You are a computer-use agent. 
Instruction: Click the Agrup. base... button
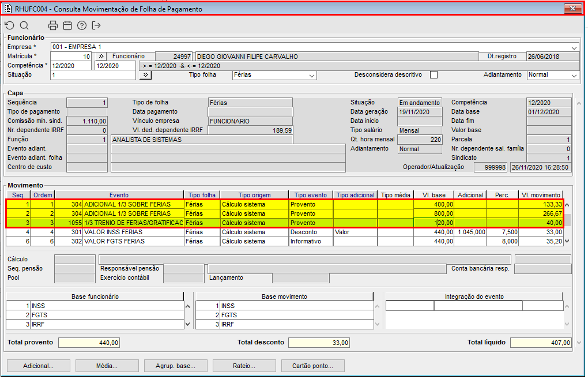point(175,366)
